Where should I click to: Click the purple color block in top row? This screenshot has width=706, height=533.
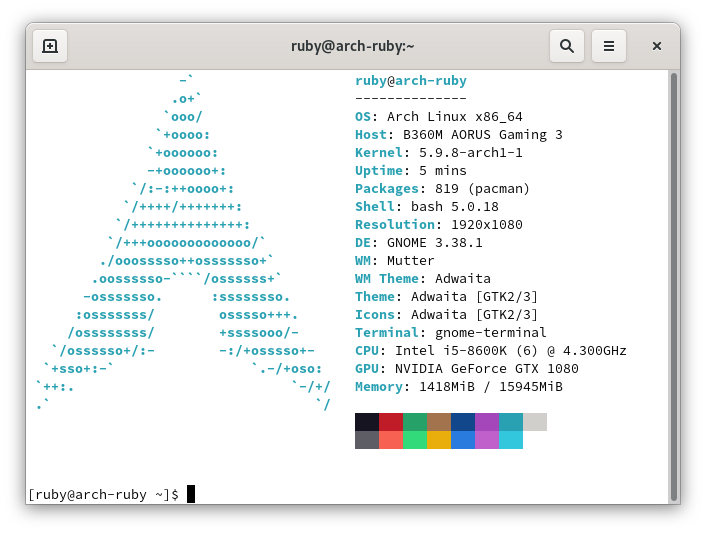487,422
